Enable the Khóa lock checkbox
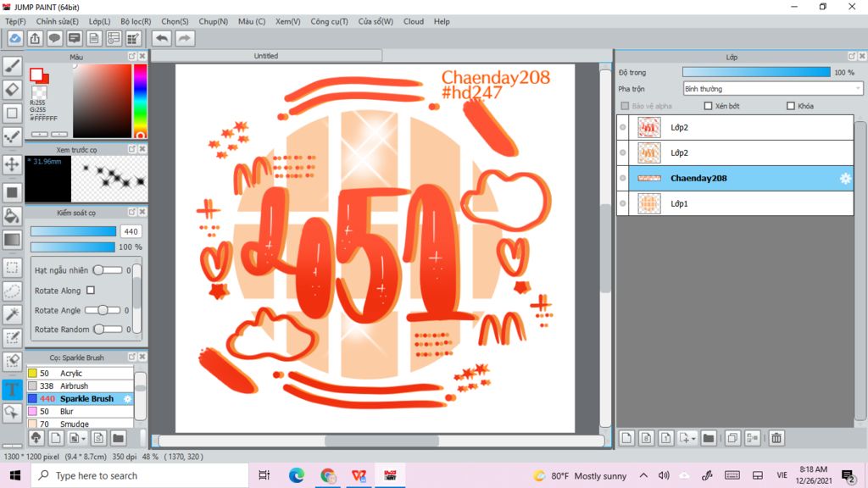This screenshot has width=868, height=488. pos(791,106)
